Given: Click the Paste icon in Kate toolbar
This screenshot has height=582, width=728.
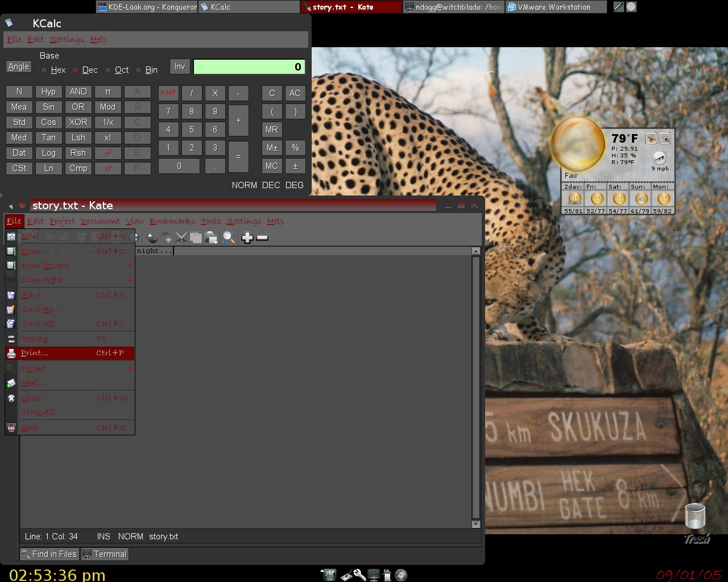Looking at the screenshot, I should pos(211,238).
